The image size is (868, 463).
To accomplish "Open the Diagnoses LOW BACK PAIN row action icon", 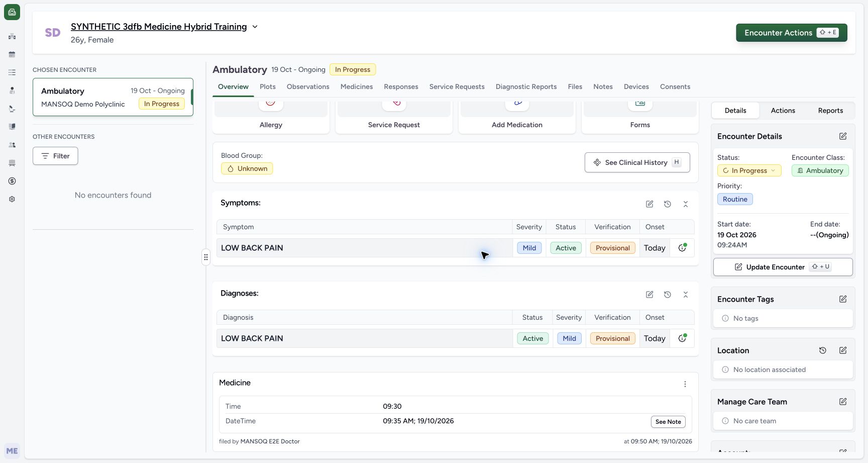I will click(682, 338).
